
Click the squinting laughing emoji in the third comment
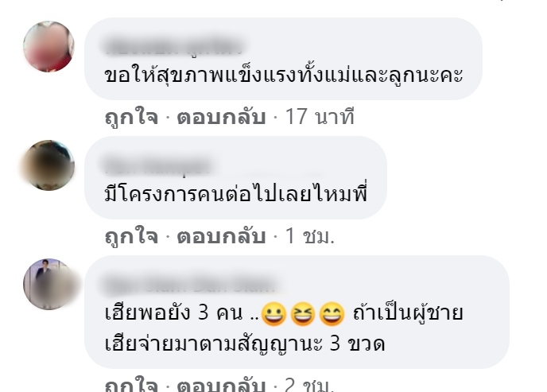point(303,313)
